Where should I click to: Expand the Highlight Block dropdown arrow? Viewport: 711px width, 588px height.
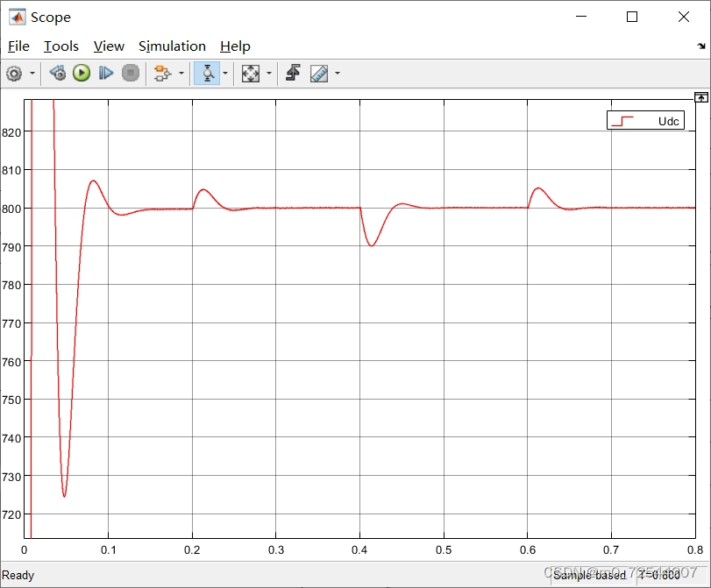click(x=181, y=73)
